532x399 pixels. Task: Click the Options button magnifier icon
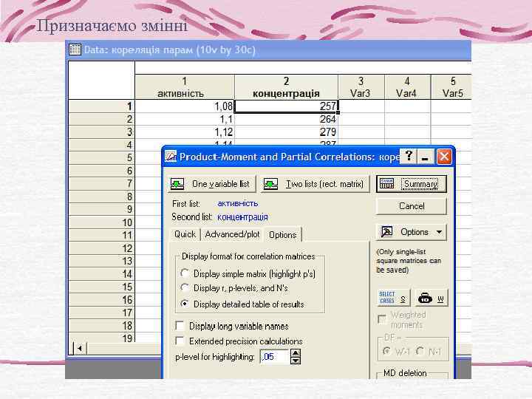[x=386, y=232]
